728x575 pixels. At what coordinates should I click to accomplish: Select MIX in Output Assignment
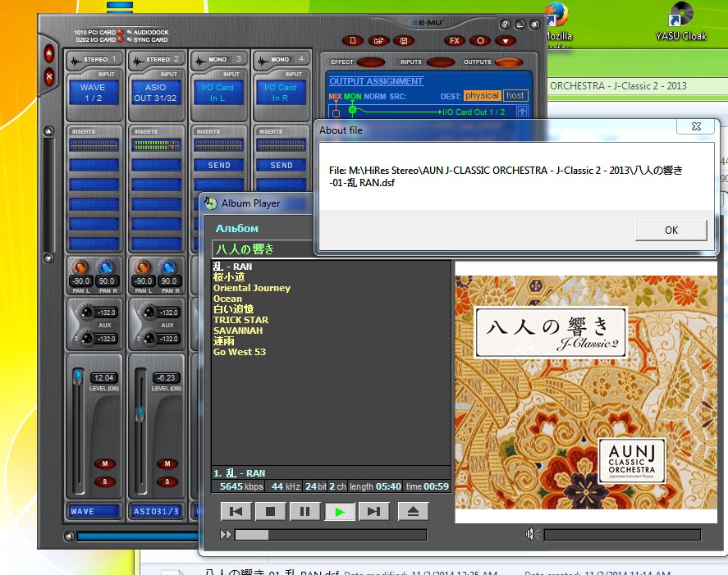[x=335, y=97]
